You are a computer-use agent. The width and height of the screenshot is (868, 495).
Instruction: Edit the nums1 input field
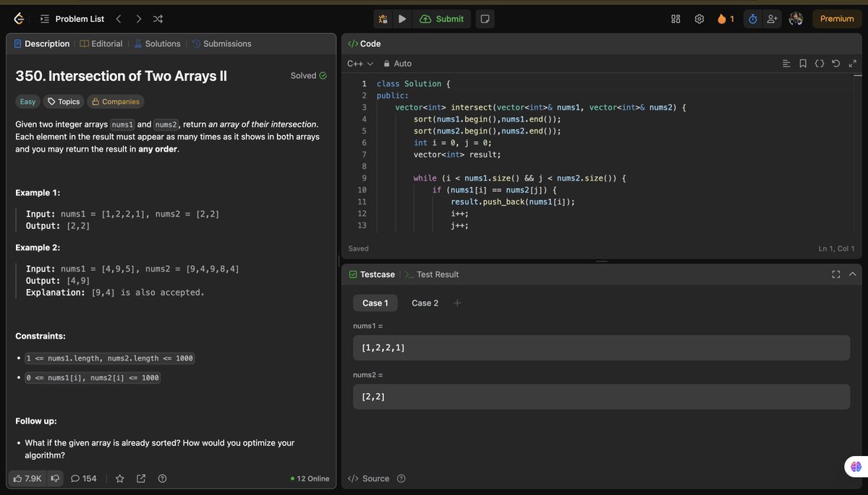point(601,348)
